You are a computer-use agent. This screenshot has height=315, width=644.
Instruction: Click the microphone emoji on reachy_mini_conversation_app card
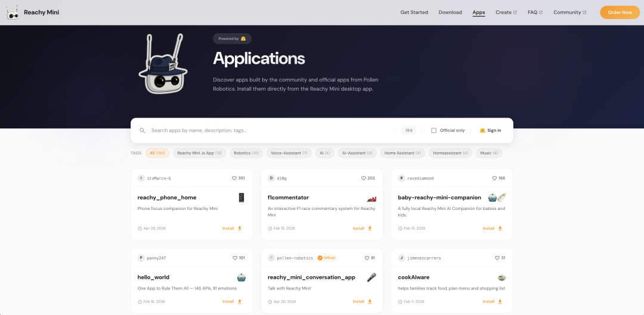click(x=371, y=277)
